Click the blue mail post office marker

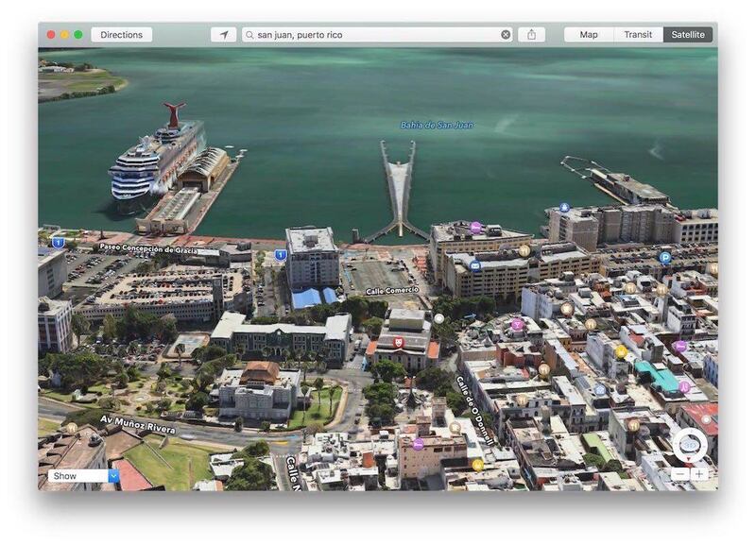coord(475,266)
